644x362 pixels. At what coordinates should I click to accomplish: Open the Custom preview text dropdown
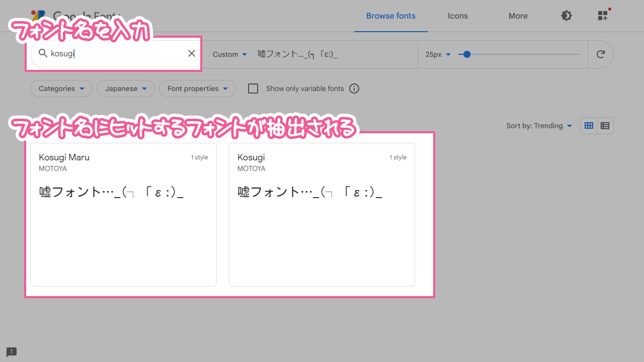tap(230, 54)
